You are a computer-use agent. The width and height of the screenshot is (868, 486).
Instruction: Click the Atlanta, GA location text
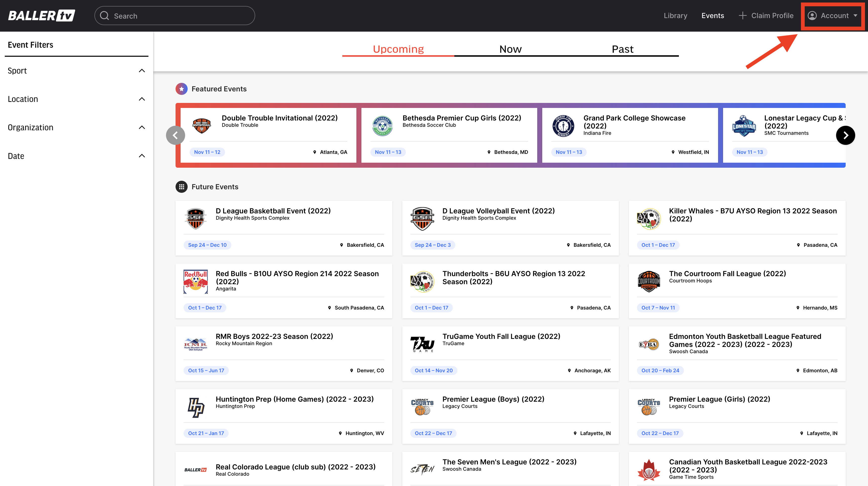333,152
